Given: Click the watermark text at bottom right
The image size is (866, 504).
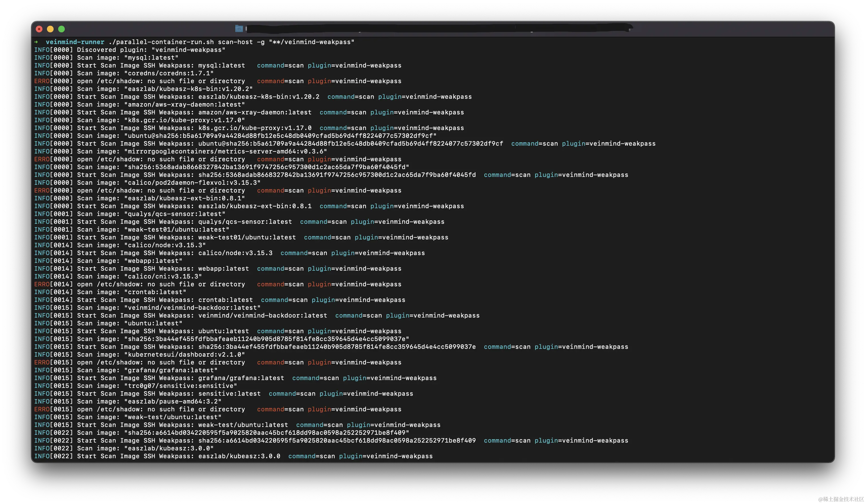Looking at the screenshot, I should pyautogui.click(x=840, y=499).
